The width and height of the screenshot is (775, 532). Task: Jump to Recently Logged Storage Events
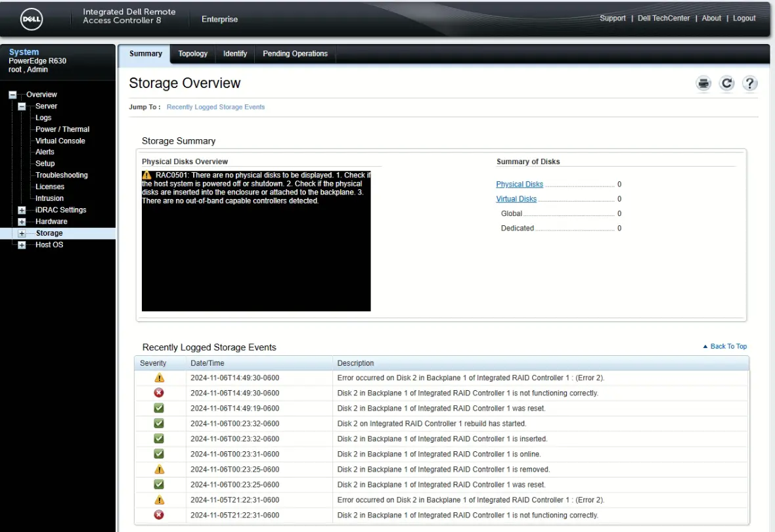pyautogui.click(x=215, y=107)
